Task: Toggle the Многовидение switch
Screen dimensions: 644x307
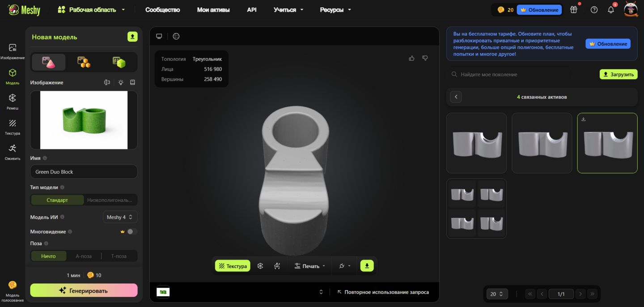Action: [x=131, y=232]
